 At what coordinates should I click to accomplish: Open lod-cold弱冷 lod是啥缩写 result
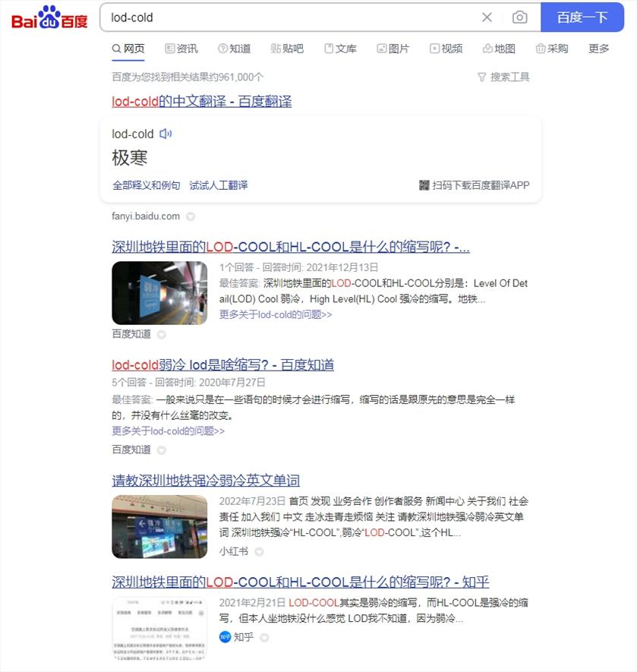point(223,364)
